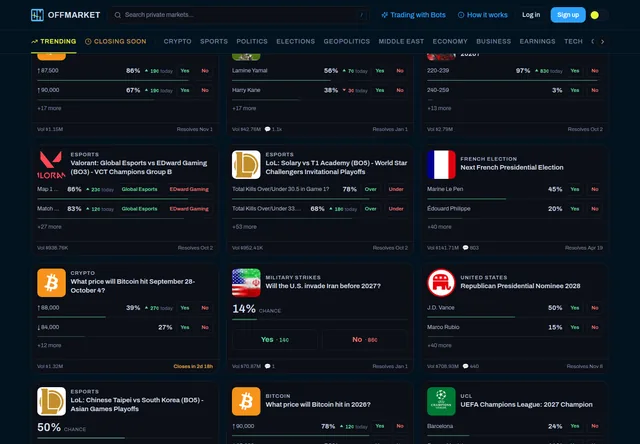Screen dimensions: 640x444
Task: Open the How it works link
Action: (483, 15)
